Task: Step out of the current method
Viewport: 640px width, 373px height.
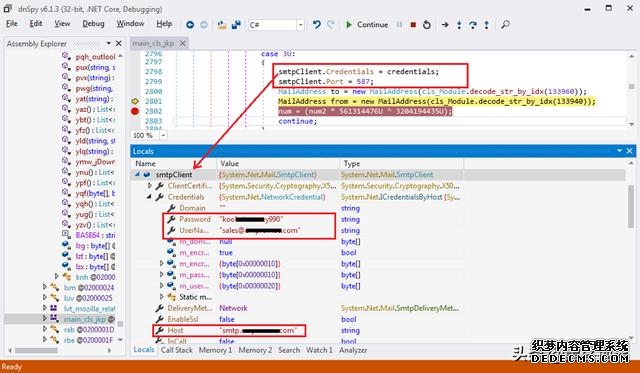Action: pyautogui.click(x=487, y=25)
